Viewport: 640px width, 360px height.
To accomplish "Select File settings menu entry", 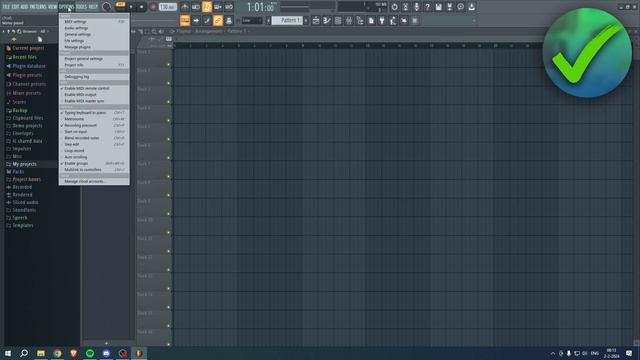I will 94,41.
